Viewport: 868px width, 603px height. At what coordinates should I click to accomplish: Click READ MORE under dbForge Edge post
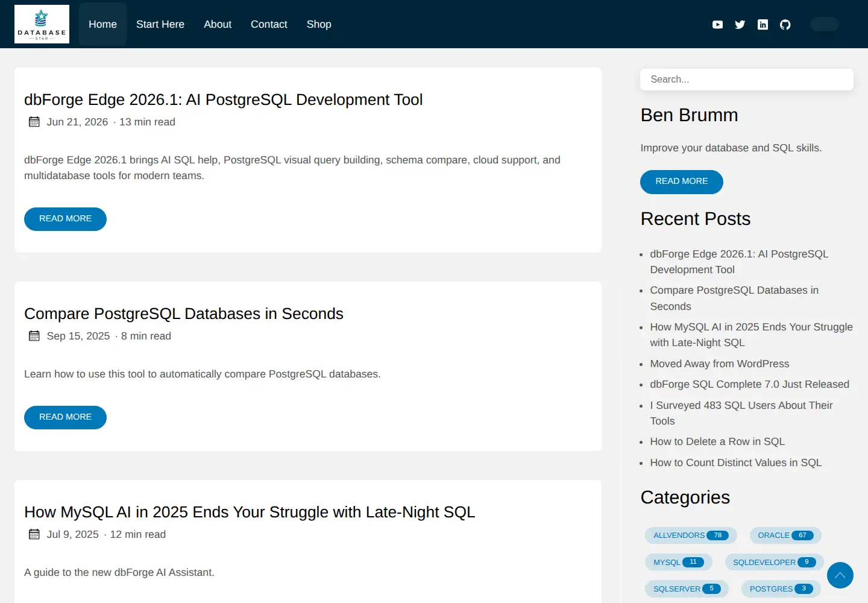[x=65, y=219]
